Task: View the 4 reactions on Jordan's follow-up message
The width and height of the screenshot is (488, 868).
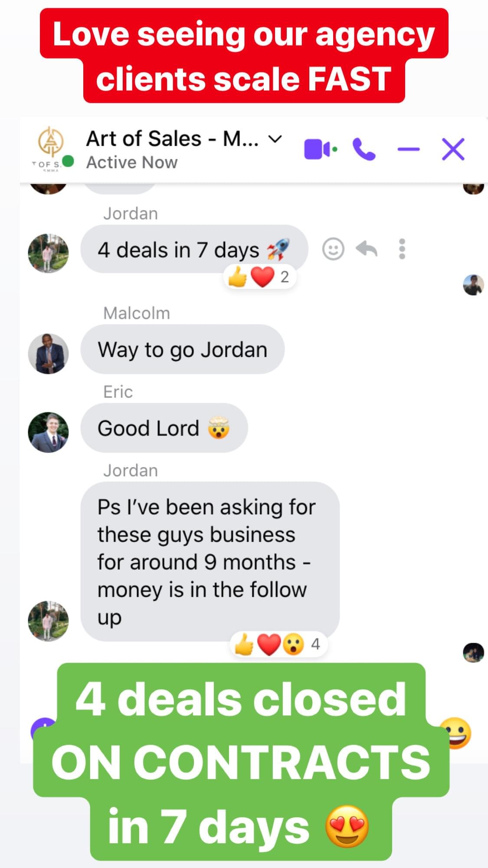Action: [x=278, y=644]
